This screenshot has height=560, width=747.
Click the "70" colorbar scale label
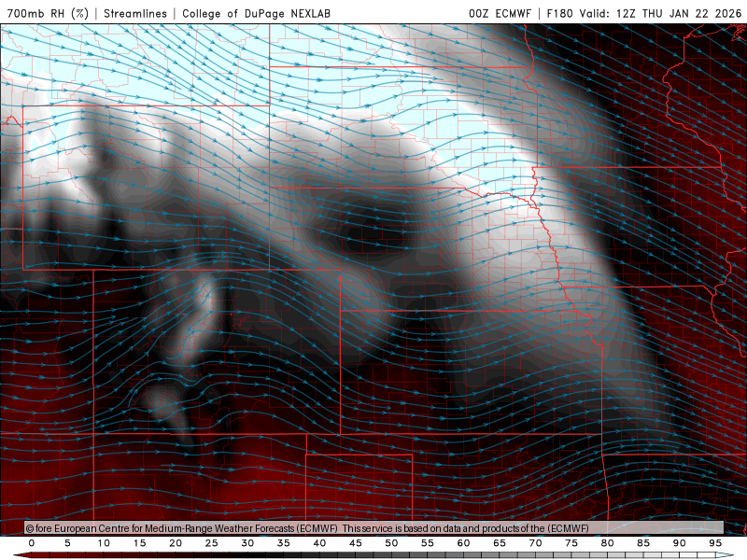[535, 543]
